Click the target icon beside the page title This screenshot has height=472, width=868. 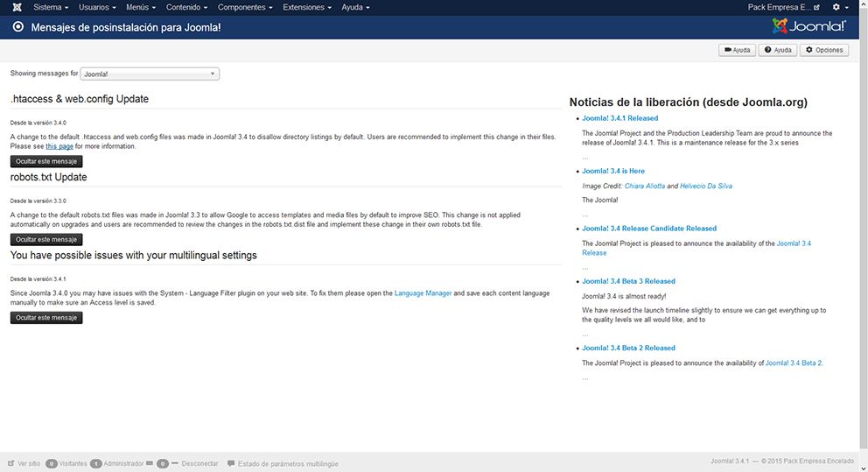(18, 26)
